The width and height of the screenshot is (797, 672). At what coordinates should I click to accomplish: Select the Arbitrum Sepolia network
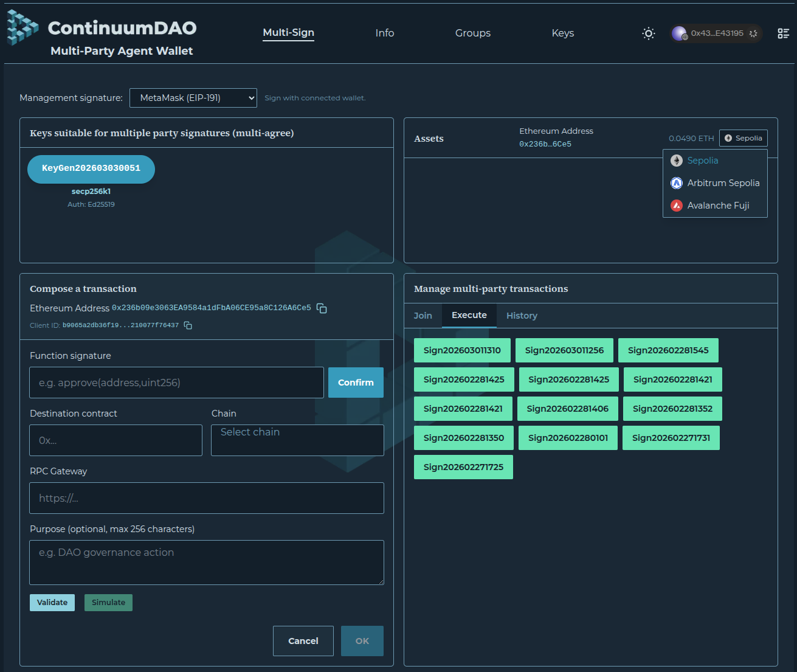pyautogui.click(x=723, y=183)
